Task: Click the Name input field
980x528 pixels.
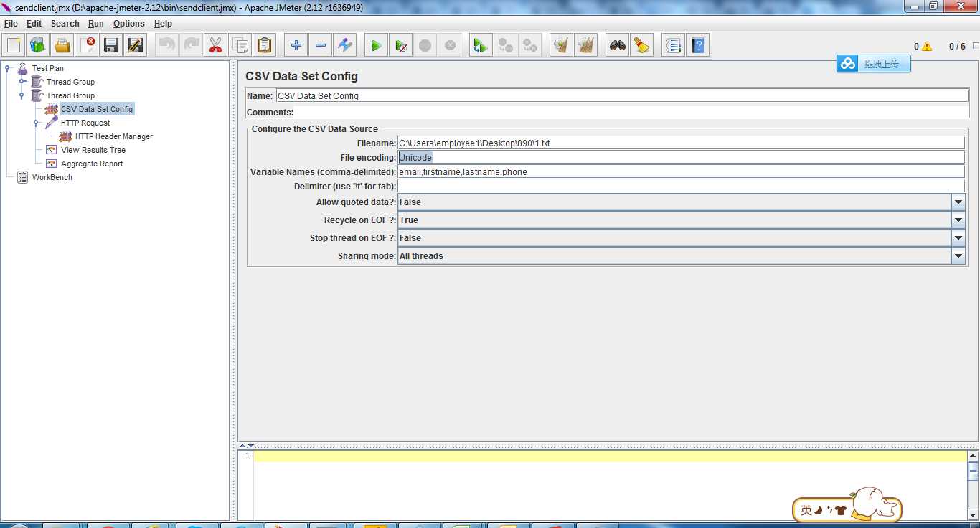Action: (x=622, y=95)
